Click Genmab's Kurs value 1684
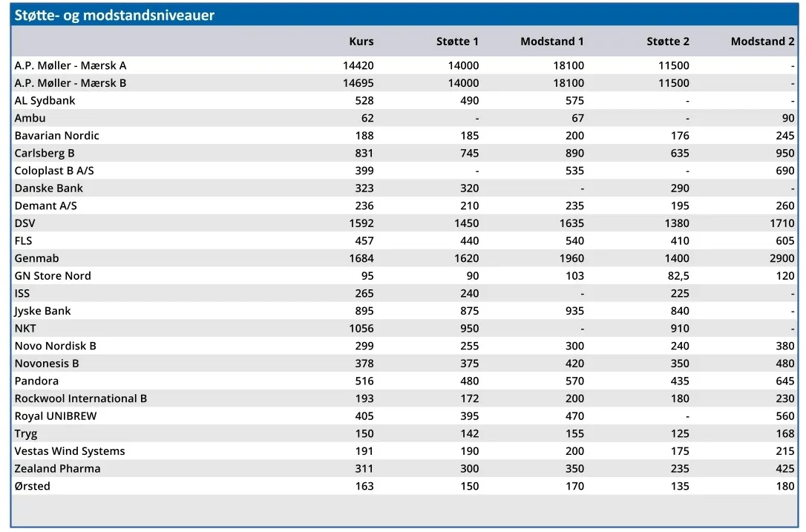Screen dimensions: 806x532 361,258
